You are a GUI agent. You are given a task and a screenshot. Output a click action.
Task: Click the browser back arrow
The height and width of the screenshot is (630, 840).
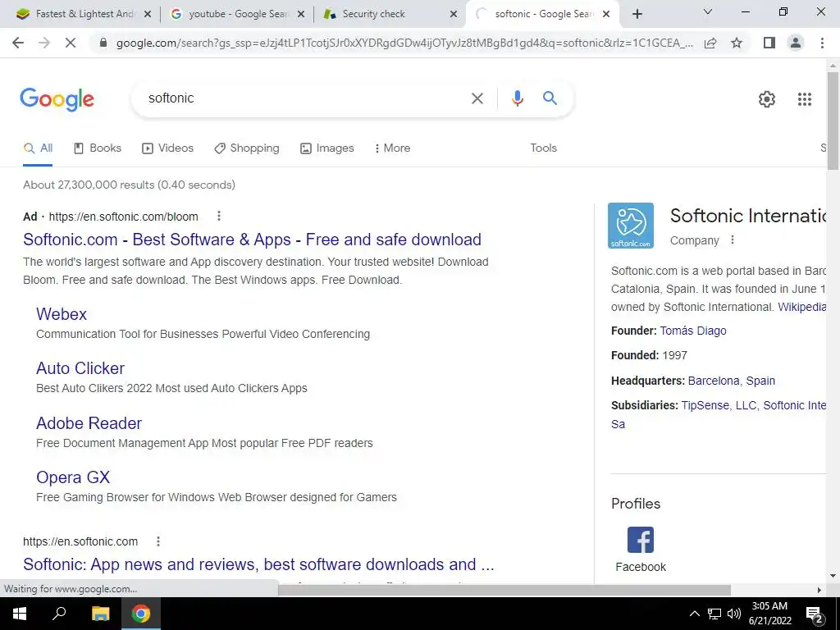[x=18, y=43]
